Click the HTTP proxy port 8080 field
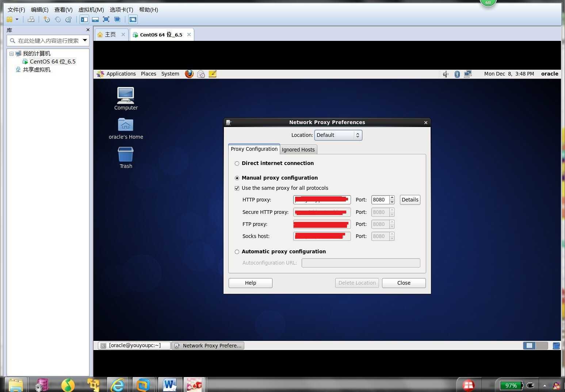The height and width of the screenshot is (392, 565). [x=380, y=200]
